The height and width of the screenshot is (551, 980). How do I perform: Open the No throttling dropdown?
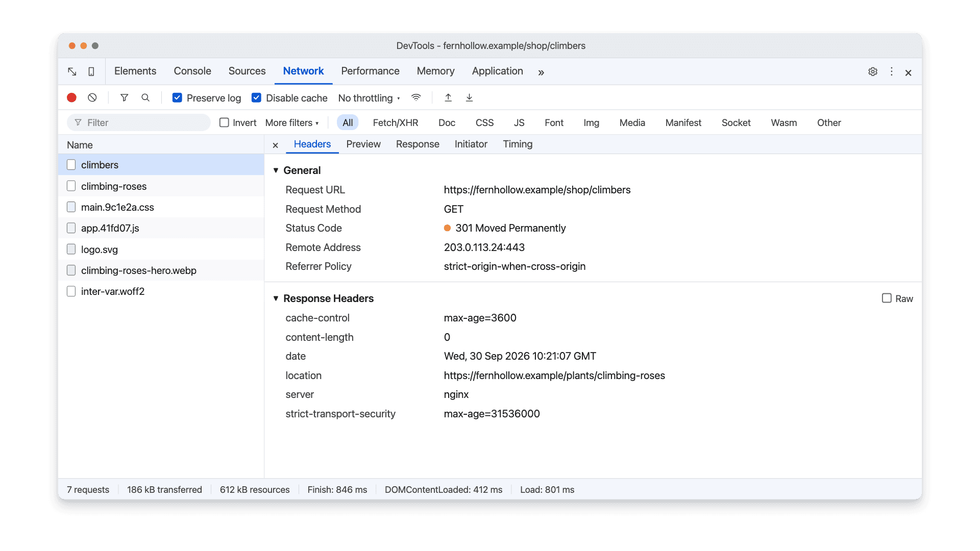coord(369,98)
